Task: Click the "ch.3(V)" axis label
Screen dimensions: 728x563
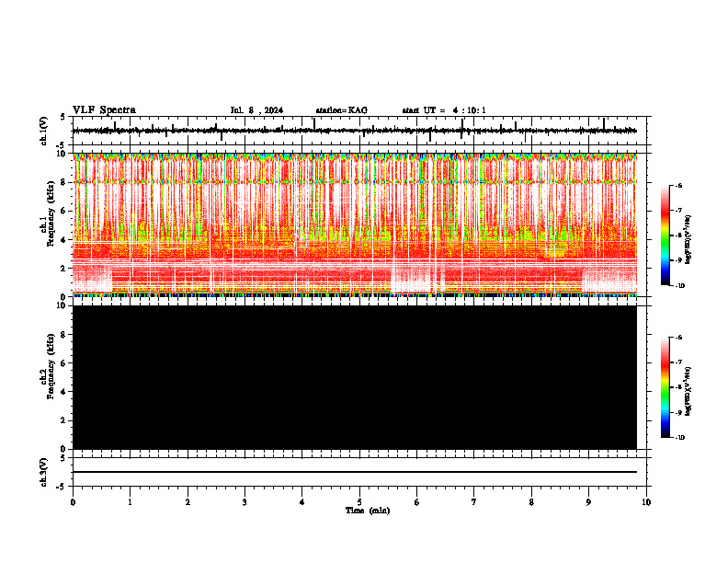Action: (44, 472)
